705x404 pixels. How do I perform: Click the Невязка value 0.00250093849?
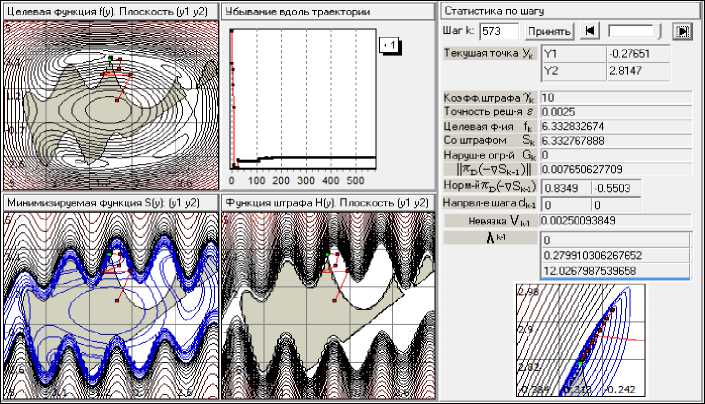614,218
